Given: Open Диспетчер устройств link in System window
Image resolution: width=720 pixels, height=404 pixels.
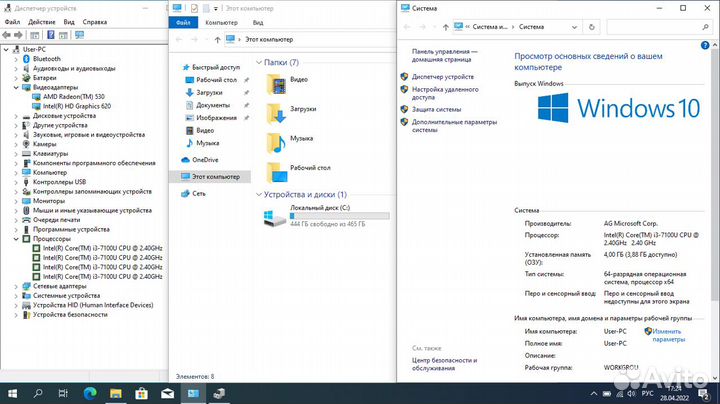Looking at the screenshot, I should (443, 77).
